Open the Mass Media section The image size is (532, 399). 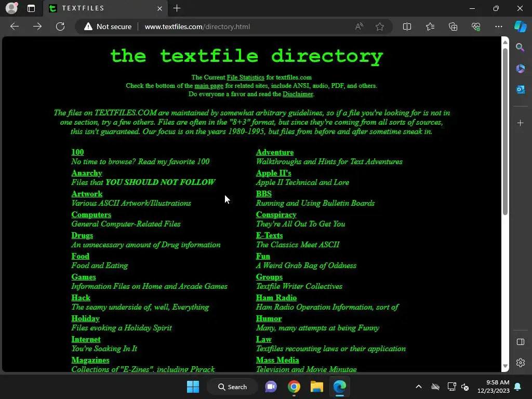(x=277, y=360)
